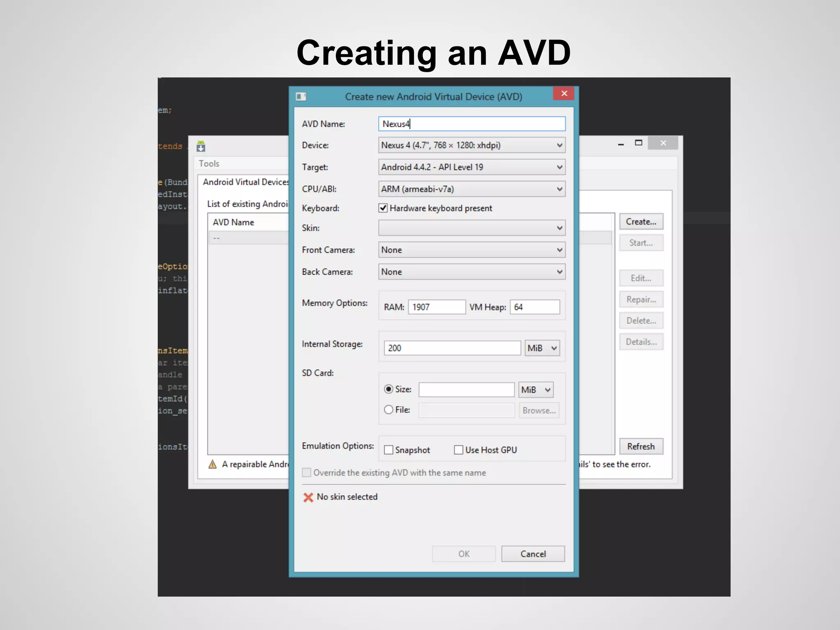The height and width of the screenshot is (630, 840).
Task: Click the RAM input field showing 1907
Action: point(437,307)
